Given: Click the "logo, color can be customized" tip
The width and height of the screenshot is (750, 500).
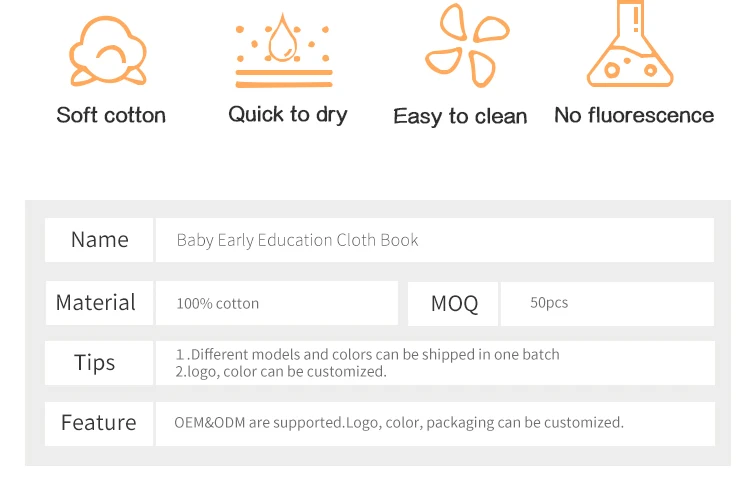Looking at the screenshot, I should tap(281, 372).
